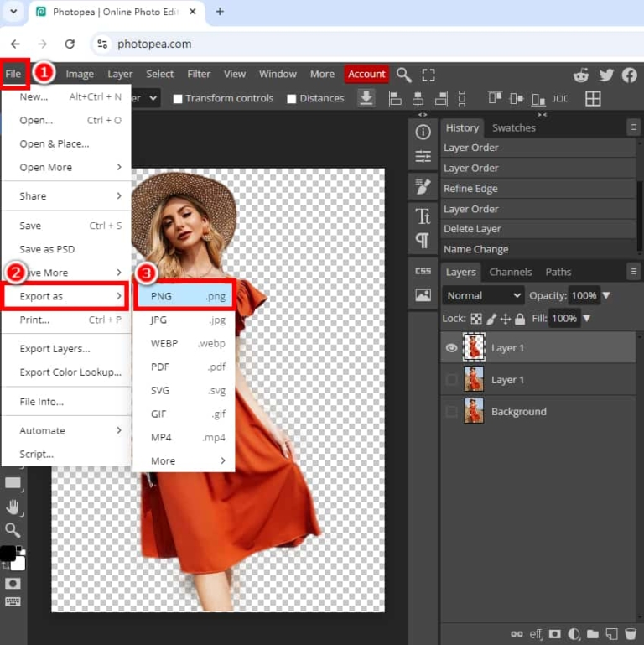The height and width of the screenshot is (645, 644).
Task: Enable Transform controls checkbox
Action: click(x=178, y=99)
